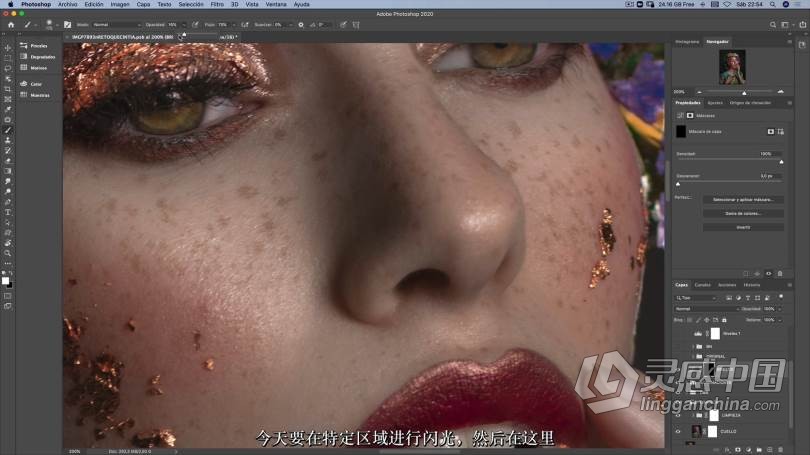This screenshot has width=810, height=455.
Task: Toggle lock transparent pixels
Action: (x=689, y=320)
